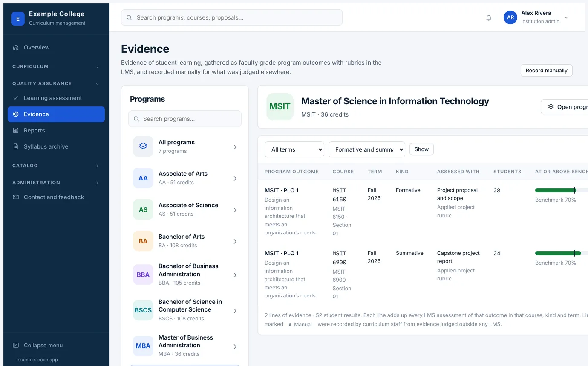Open notifications bell icon
This screenshot has height=366, width=588.
click(x=489, y=18)
